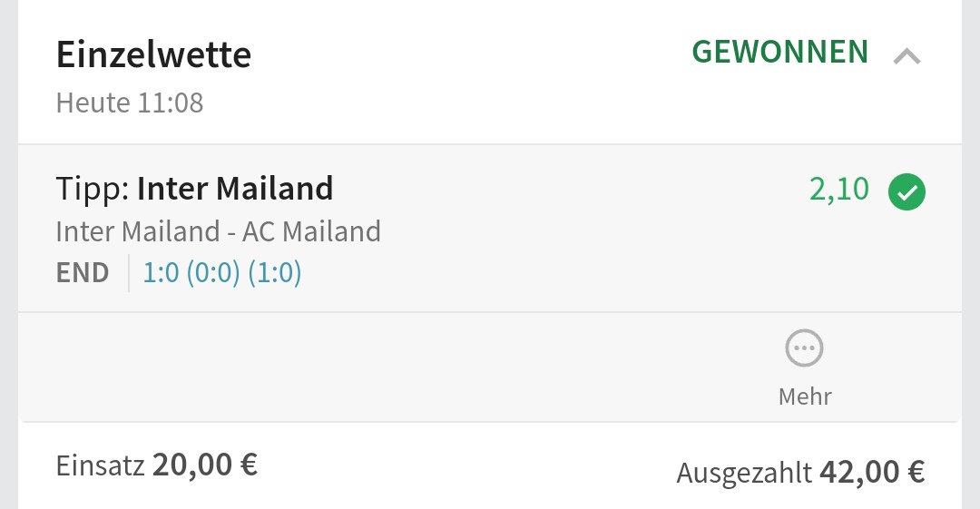Select the GEWONNEN status label

click(x=779, y=53)
